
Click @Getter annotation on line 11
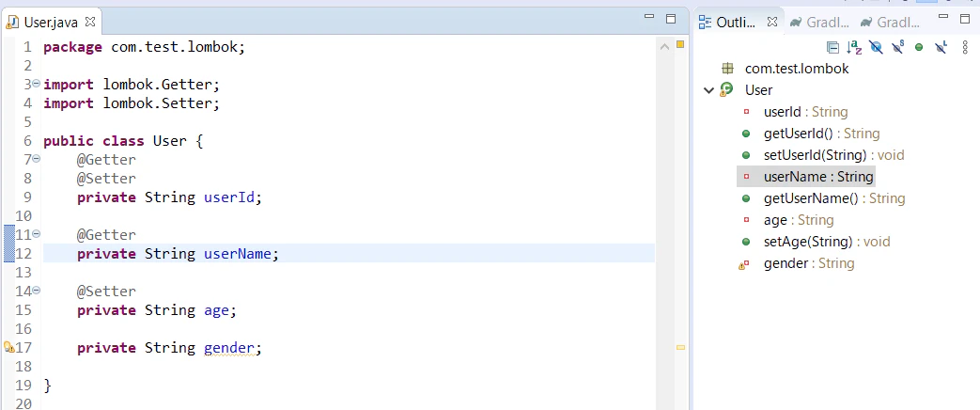(106, 235)
